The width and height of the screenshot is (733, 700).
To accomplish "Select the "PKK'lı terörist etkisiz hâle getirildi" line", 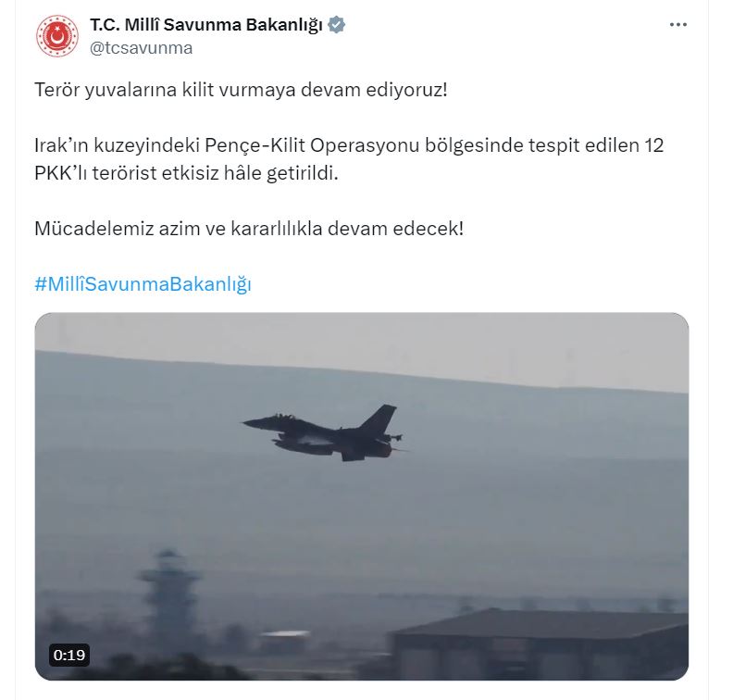I will 186,173.
